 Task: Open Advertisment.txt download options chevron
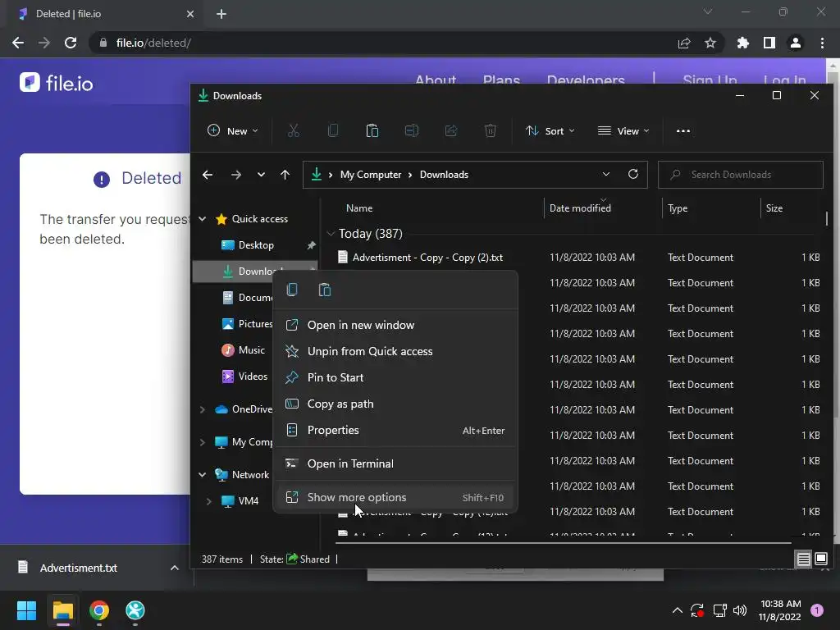pos(175,568)
